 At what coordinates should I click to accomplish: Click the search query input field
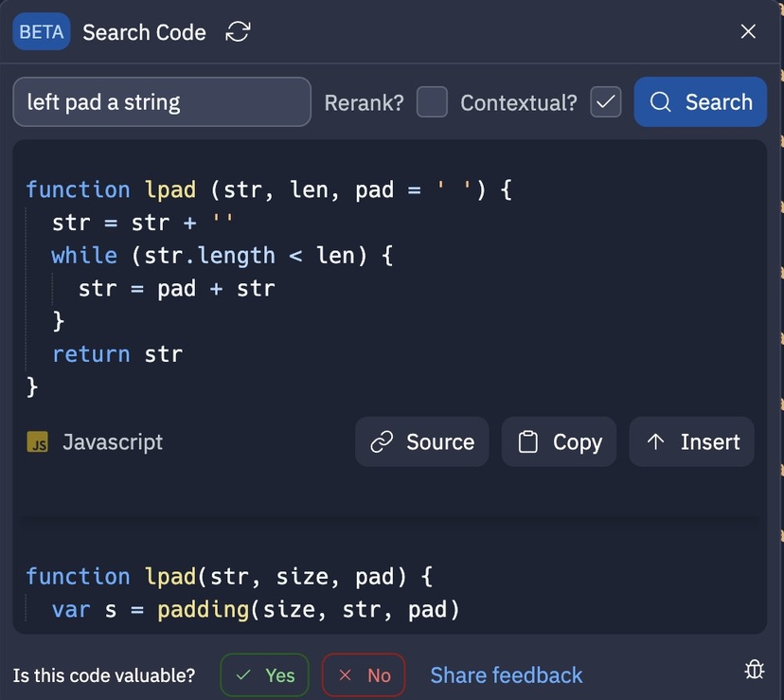pos(161,101)
